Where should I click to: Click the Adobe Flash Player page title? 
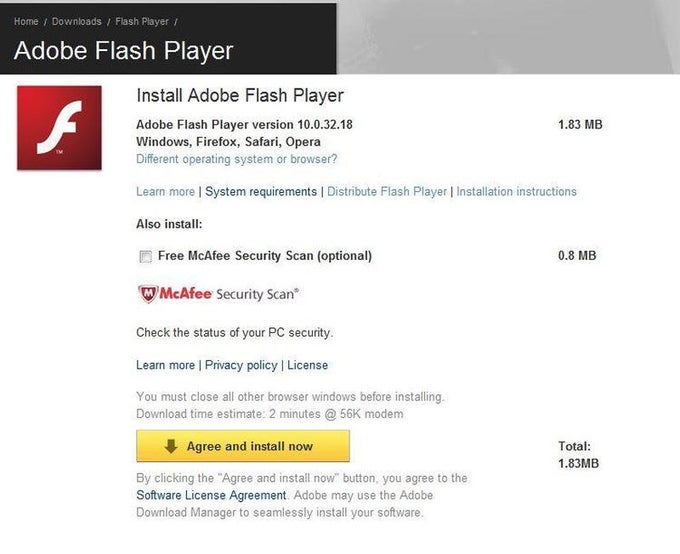(x=123, y=50)
